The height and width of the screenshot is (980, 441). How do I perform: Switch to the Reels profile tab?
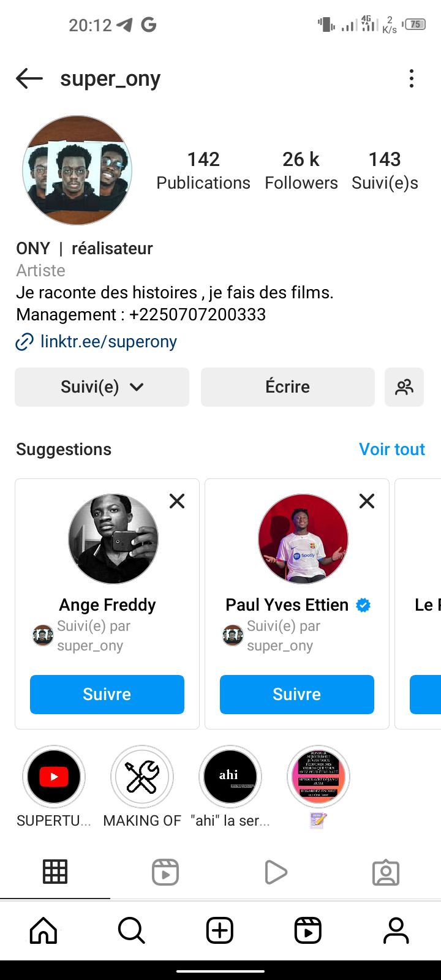(165, 872)
